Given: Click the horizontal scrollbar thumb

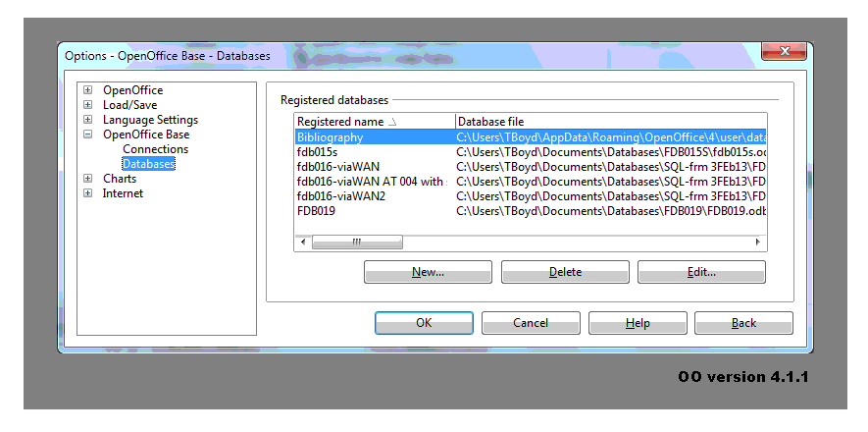Looking at the screenshot, I should click(x=357, y=243).
